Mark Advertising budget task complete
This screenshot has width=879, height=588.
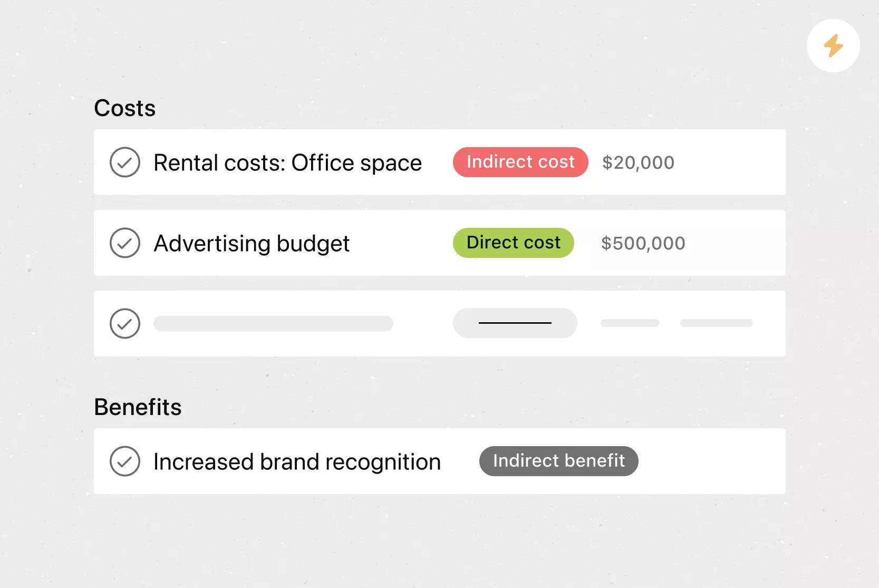click(125, 243)
